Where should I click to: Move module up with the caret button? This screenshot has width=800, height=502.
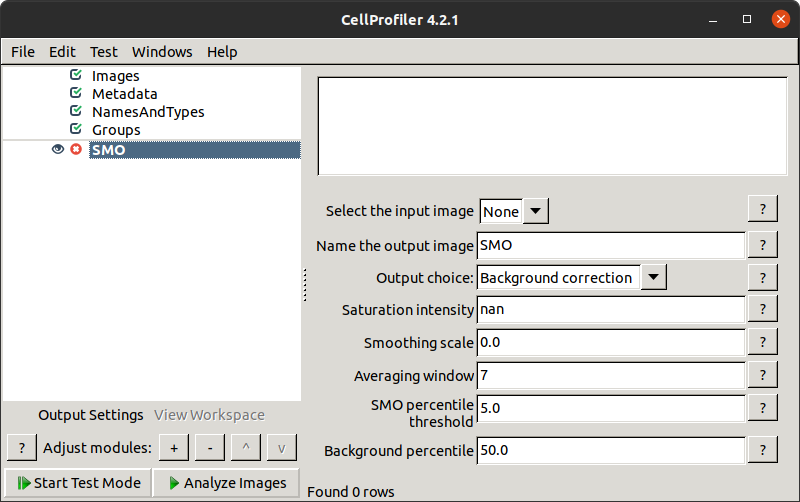(246, 448)
